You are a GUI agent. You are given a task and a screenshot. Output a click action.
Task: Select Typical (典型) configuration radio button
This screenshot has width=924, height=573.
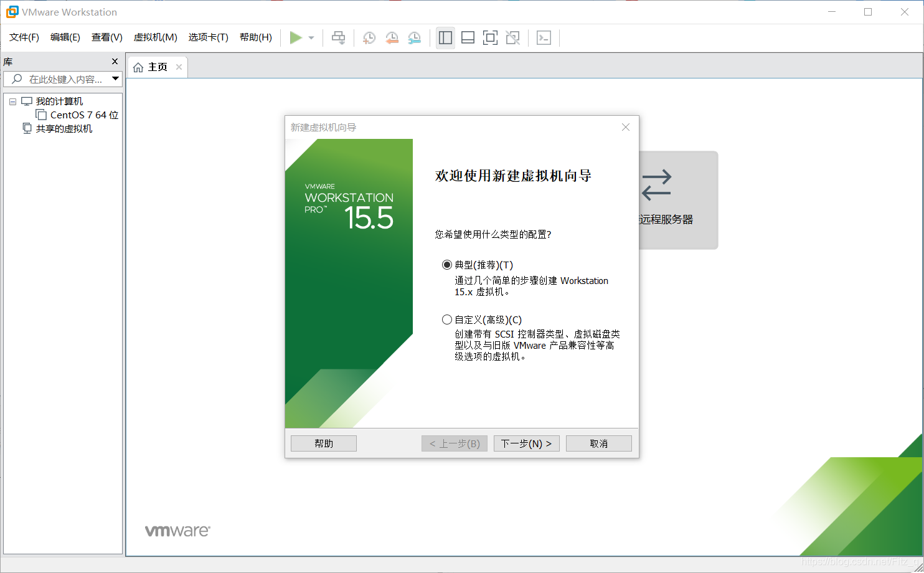pos(446,265)
